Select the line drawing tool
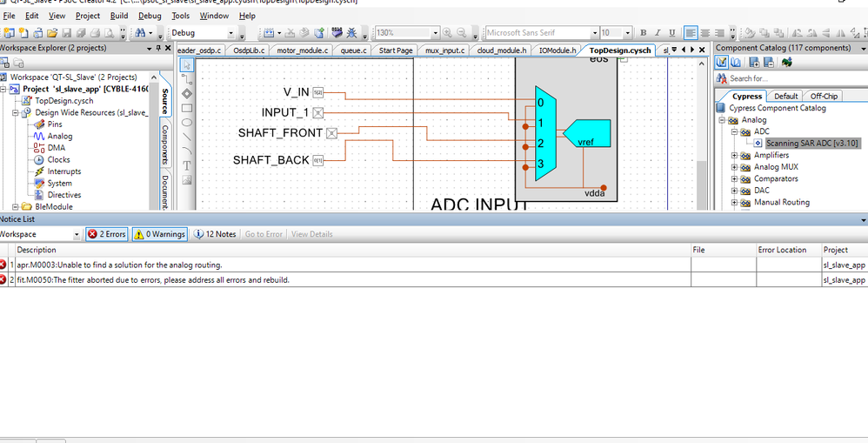The width and height of the screenshot is (868, 443). [x=187, y=137]
